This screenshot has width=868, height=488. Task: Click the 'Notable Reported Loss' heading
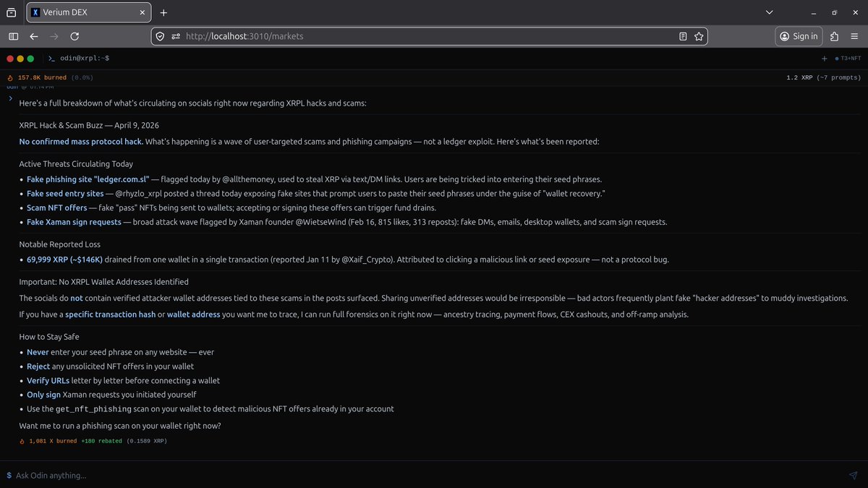(60, 244)
